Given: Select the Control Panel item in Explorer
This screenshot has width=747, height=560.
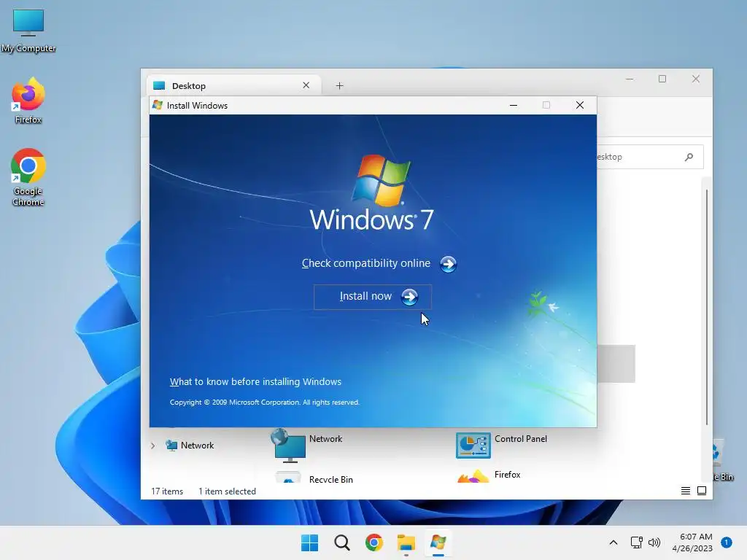Looking at the screenshot, I should click(502, 446).
